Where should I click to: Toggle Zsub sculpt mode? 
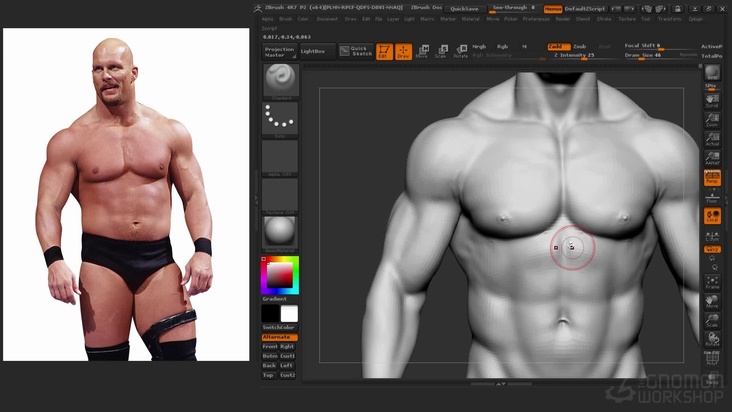point(580,46)
